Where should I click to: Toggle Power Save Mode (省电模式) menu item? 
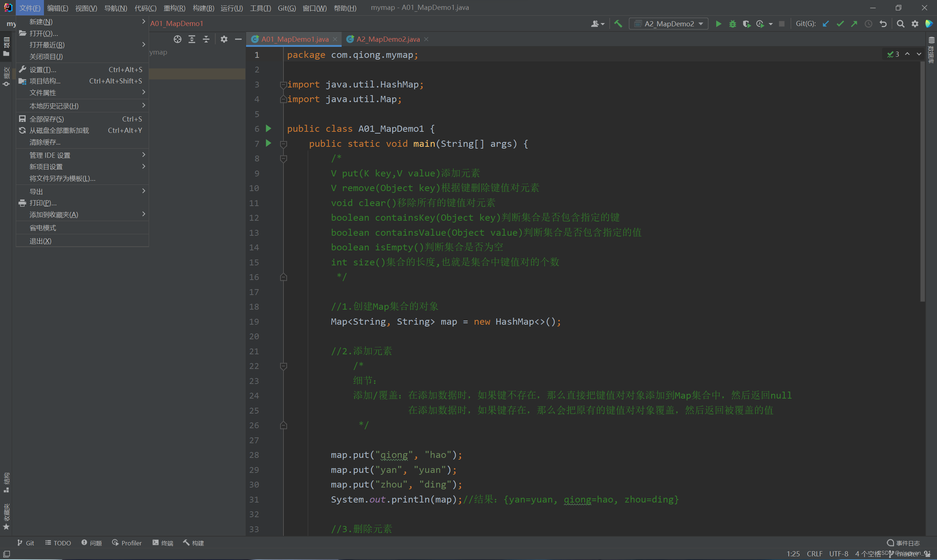[43, 228]
